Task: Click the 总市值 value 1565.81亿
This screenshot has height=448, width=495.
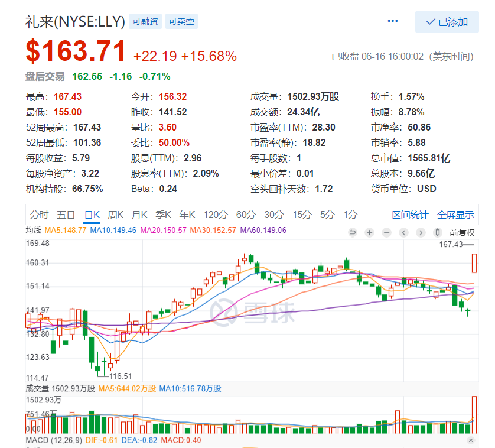Action: coord(429,158)
